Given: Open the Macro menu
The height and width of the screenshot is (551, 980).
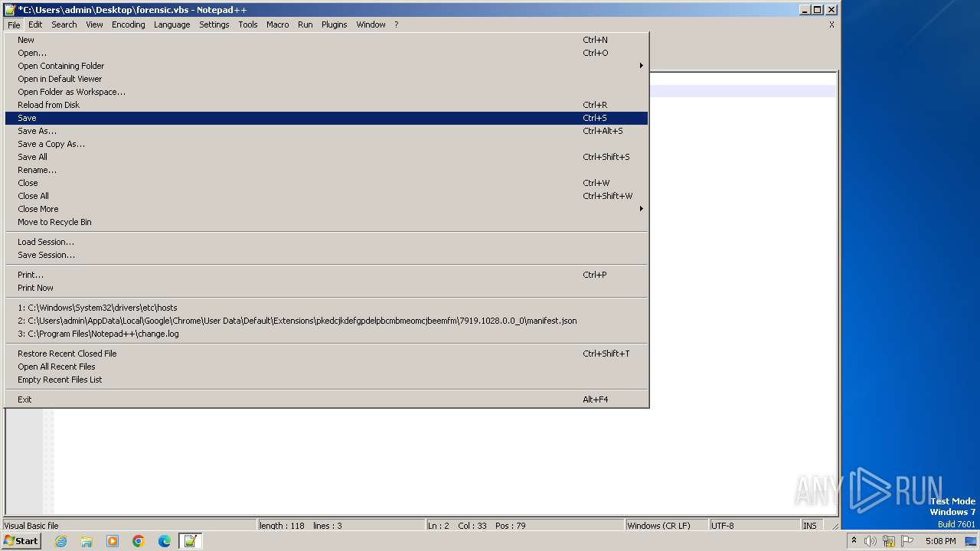Looking at the screenshot, I should click(x=278, y=24).
